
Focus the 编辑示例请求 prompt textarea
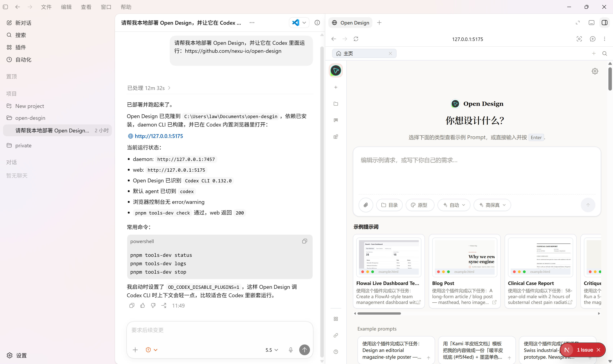(x=477, y=172)
